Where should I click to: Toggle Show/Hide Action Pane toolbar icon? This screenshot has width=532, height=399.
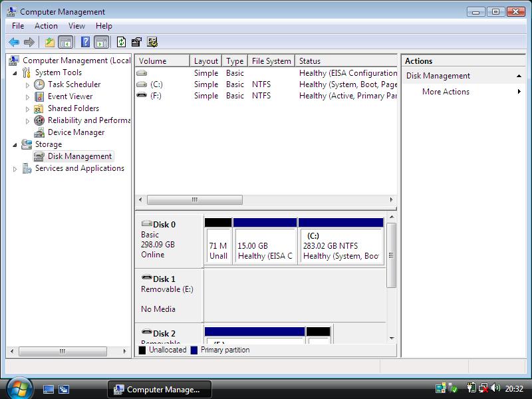click(x=102, y=42)
